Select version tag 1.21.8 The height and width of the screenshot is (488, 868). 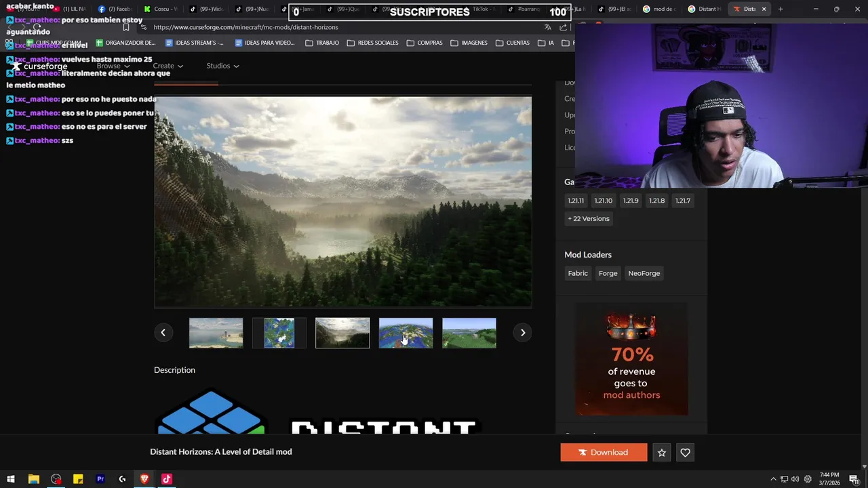(x=657, y=201)
